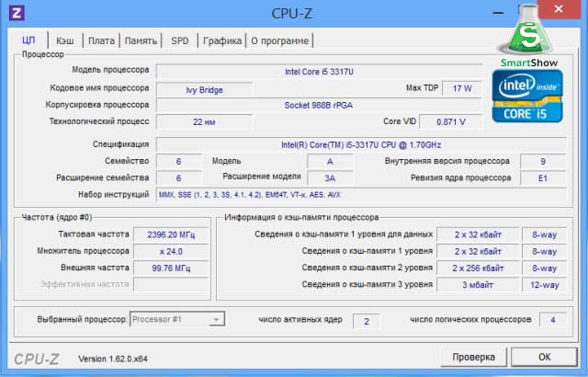The width and height of the screenshot is (588, 377).
Task: Click the 17 W Max TDP value
Action: click(x=462, y=89)
